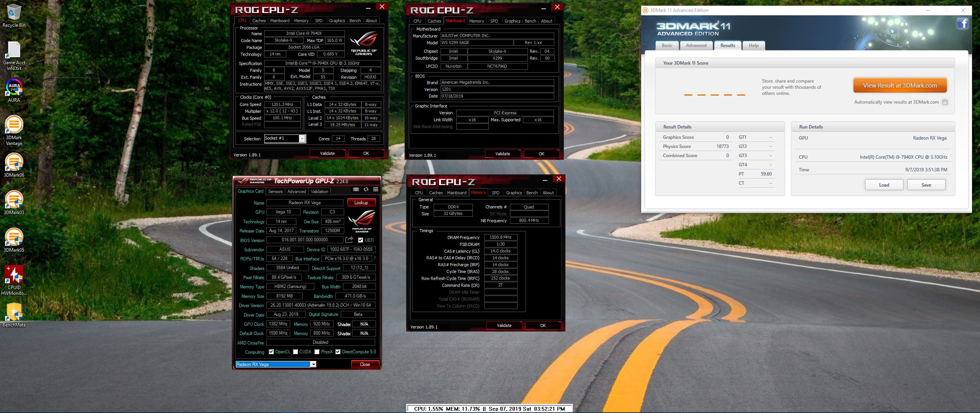Open About tab in CPU-Z Memory window
The image size is (980, 413).
(x=548, y=193)
